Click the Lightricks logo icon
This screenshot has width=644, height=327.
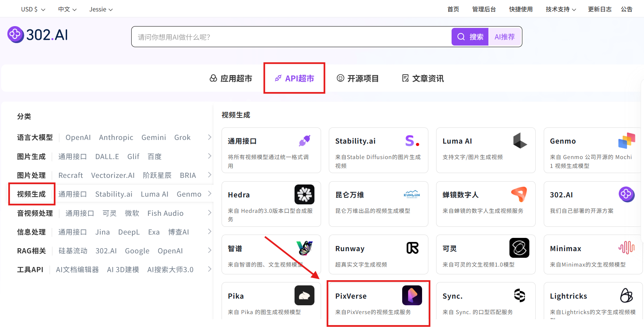pyautogui.click(x=627, y=295)
